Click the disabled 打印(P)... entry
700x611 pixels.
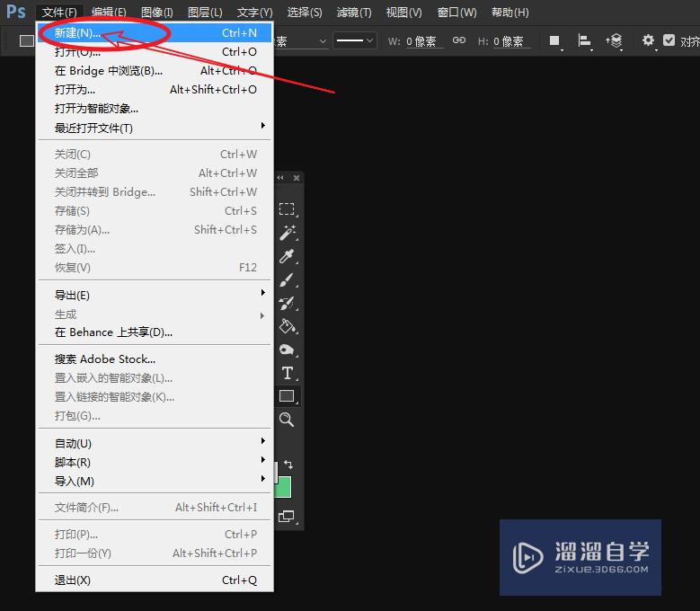tap(155, 534)
